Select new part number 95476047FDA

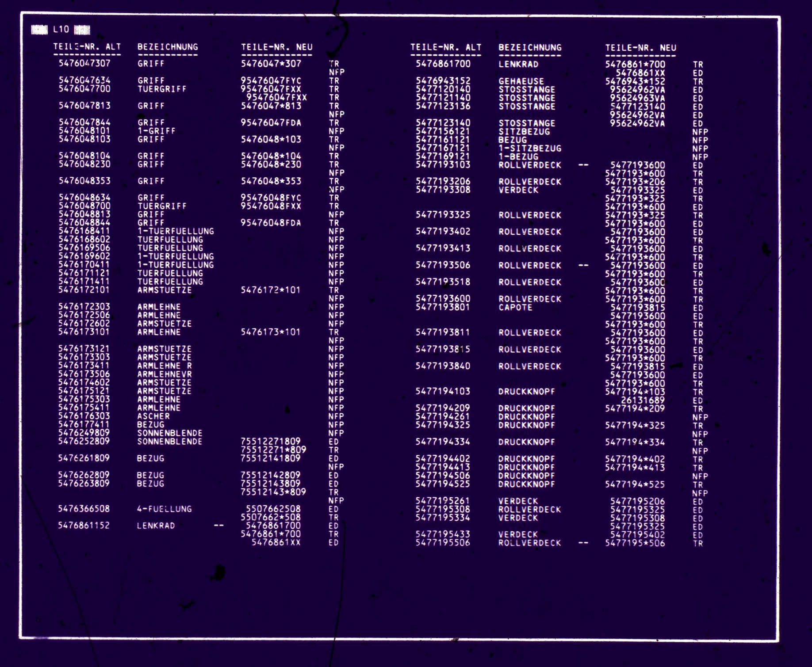coord(271,122)
